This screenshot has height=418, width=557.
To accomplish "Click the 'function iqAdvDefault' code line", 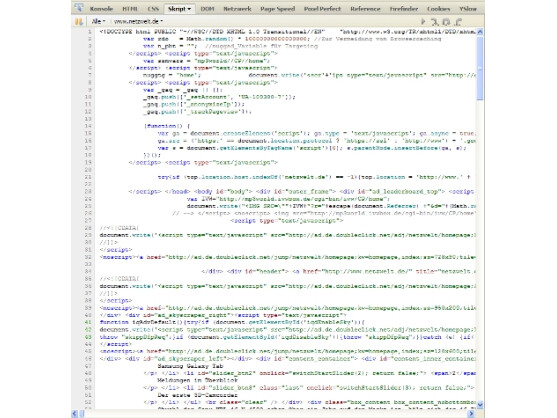I will coord(232,322).
